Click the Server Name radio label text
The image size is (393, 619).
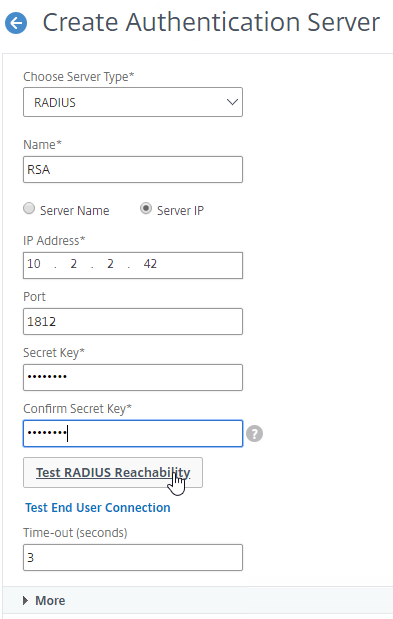(75, 210)
